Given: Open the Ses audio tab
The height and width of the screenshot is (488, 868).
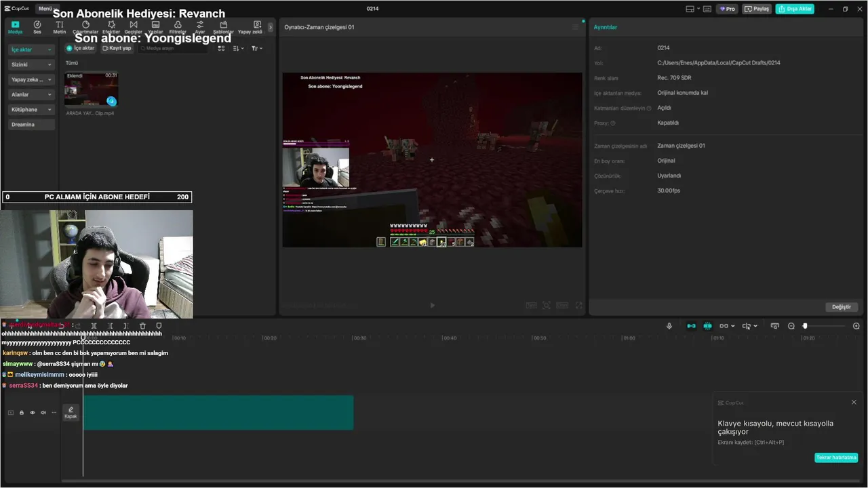Looking at the screenshot, I should coord(37,27).
